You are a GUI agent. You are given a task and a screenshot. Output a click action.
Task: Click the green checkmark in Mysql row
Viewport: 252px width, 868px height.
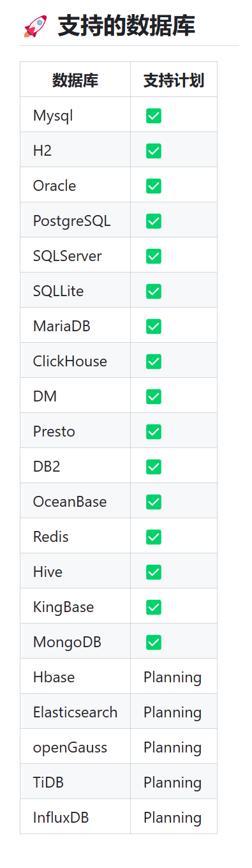[154, 116]
